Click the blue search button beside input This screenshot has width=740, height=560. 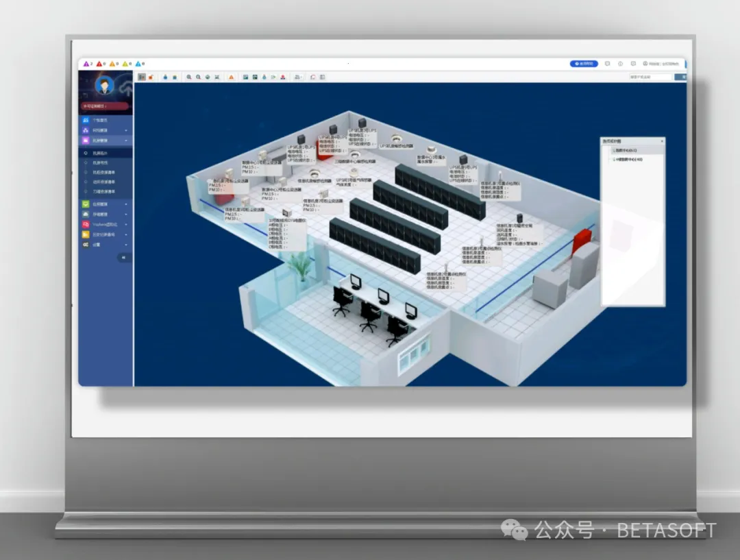click(680, 77)
